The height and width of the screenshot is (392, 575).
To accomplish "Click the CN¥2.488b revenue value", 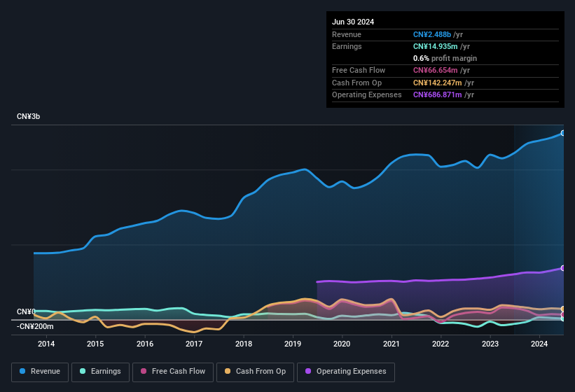I will tap(432, 34).
